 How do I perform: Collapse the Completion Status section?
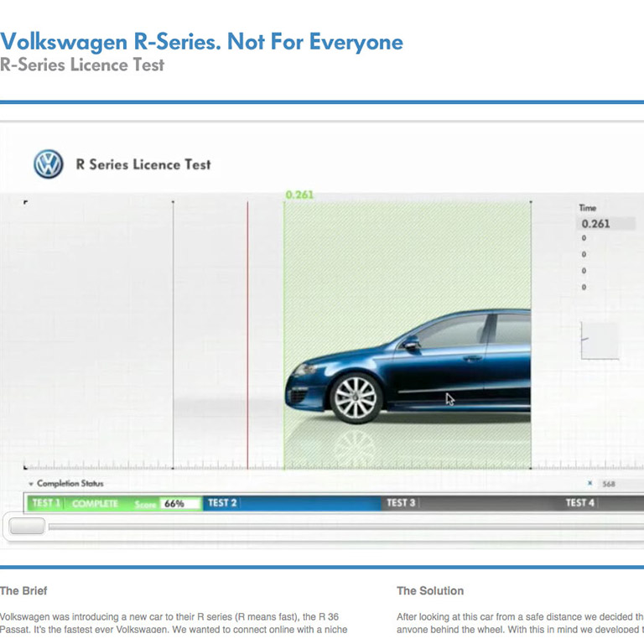tap(31, 484)
